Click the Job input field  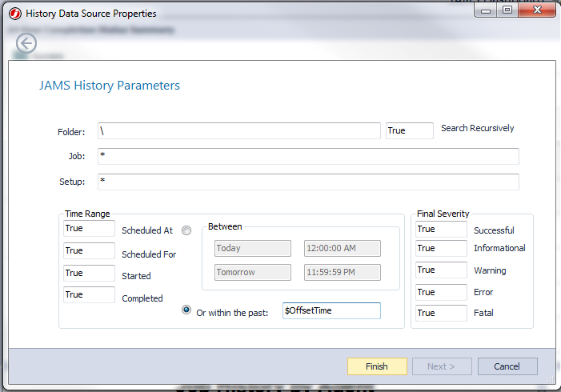coord(308,156)
